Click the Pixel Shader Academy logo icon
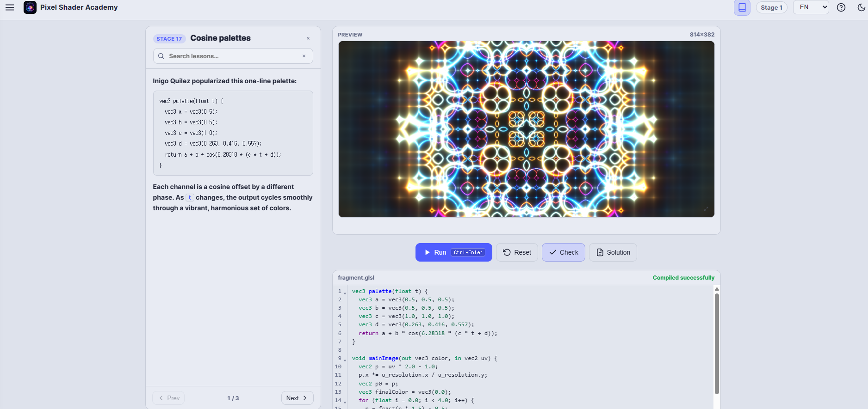 pos(30,7)
